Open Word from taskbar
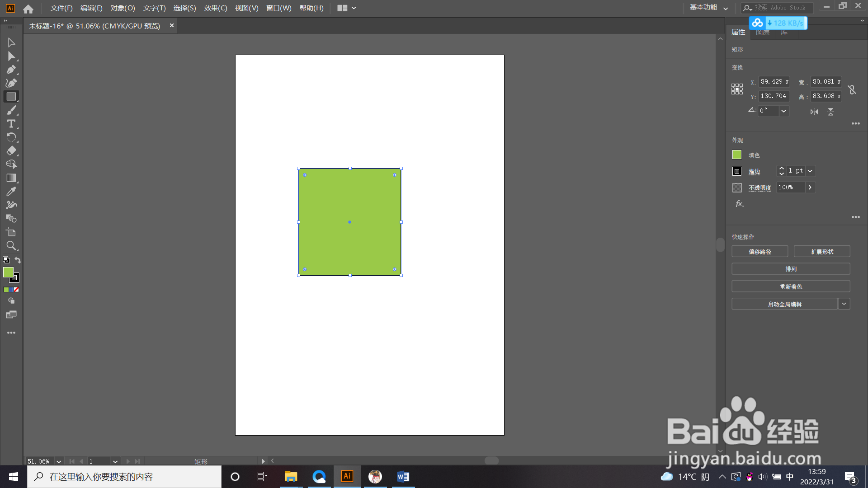This screenshot has height=488, width=868. (403, 477)
